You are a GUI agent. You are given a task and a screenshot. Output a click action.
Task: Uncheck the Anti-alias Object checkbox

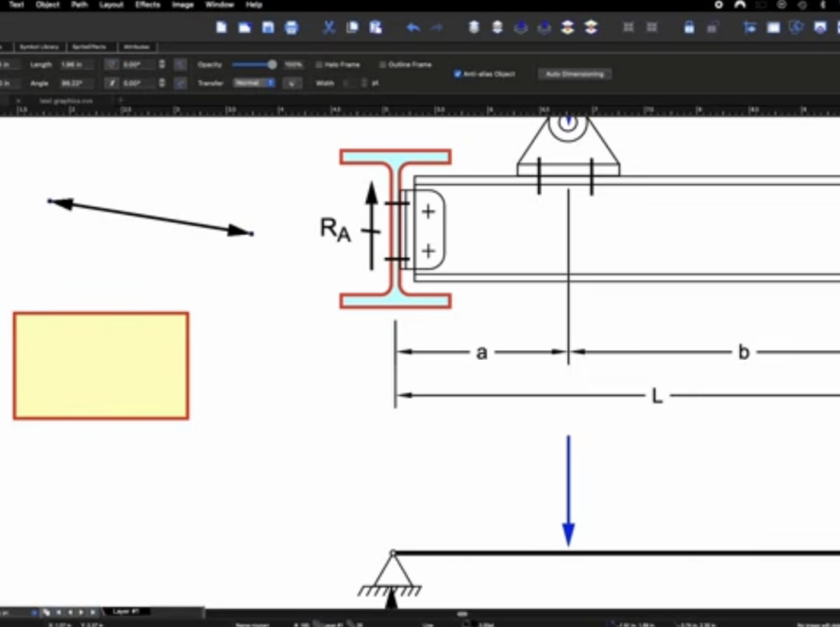458,74
